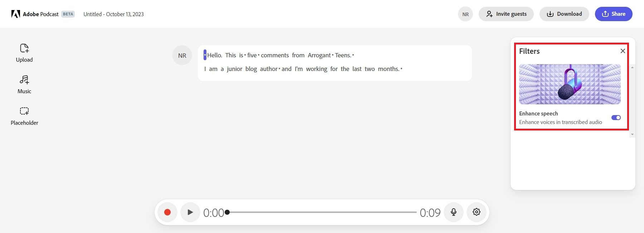This screenshot has width=644, height=233.
Task: Share the podcast project
Action: [x=614, y=14]
